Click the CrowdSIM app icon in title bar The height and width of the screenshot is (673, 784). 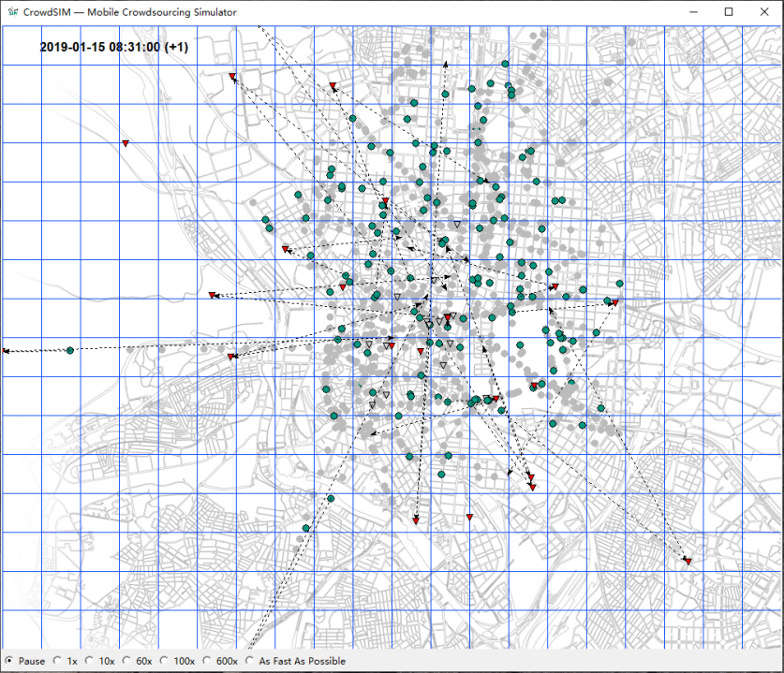[13, 12]
